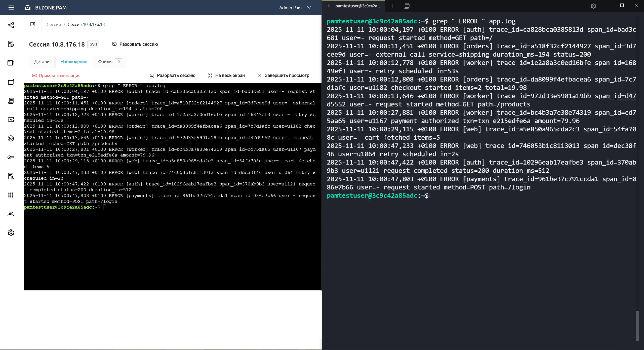
Task: Open the video recordings sidebar icon
Action: 11,63
